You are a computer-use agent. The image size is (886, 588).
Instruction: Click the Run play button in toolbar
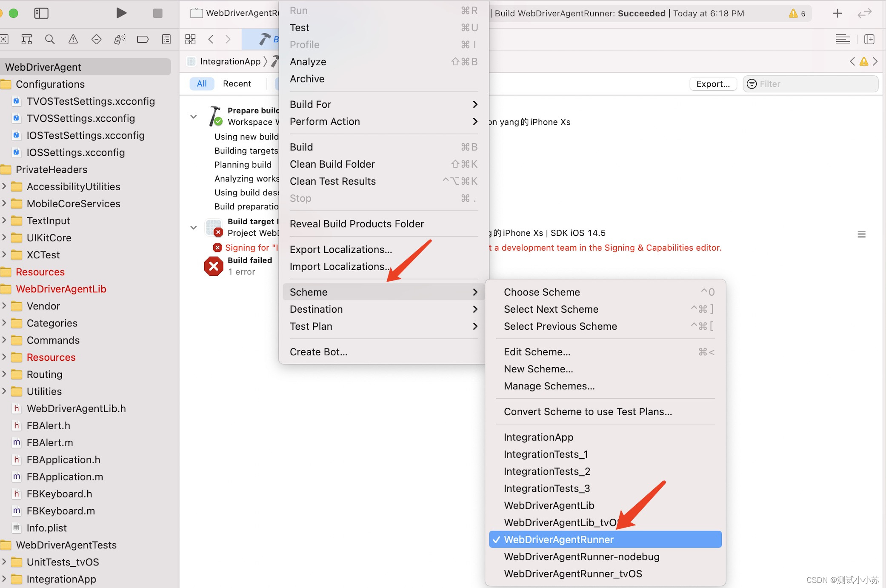121,13
